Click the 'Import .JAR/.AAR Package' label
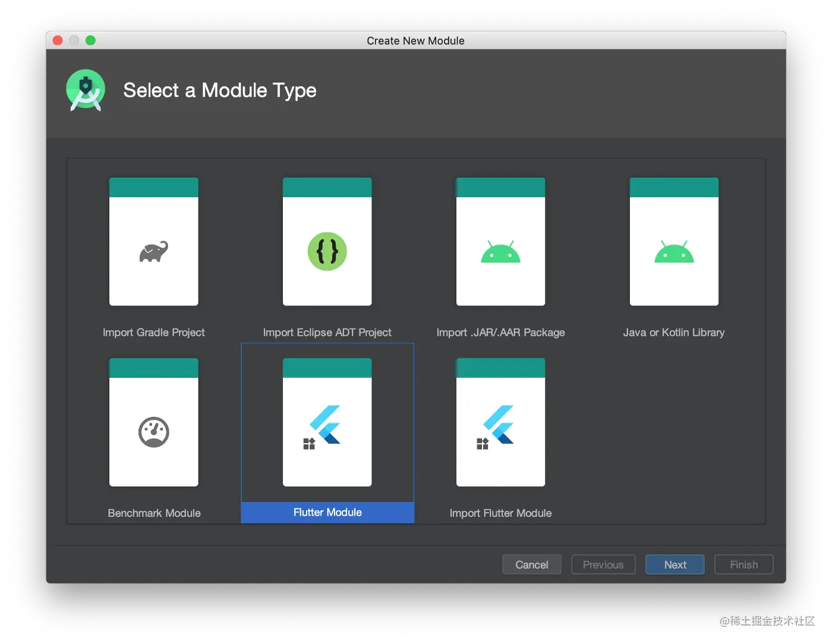Image resolution: width=832 pixels, height=644 pixels. [x=501, y=333]
